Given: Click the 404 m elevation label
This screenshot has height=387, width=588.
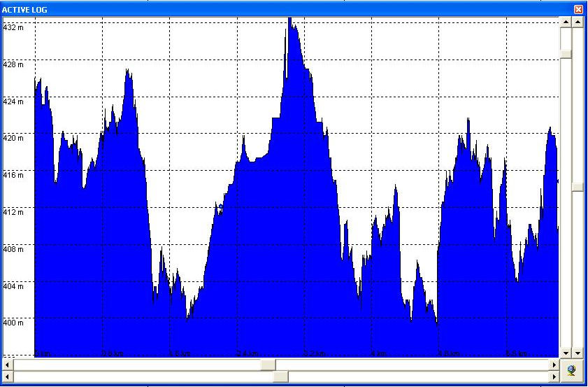Looking at the screenshot, I should (13, 286).
